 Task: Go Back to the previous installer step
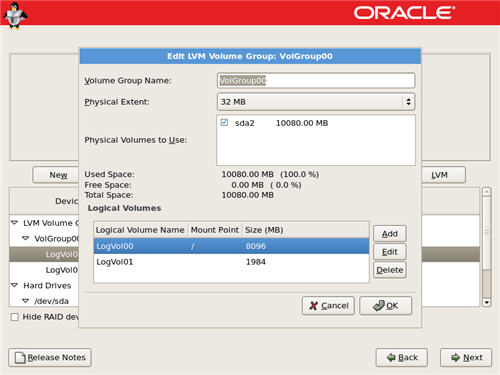pos(402,357)
